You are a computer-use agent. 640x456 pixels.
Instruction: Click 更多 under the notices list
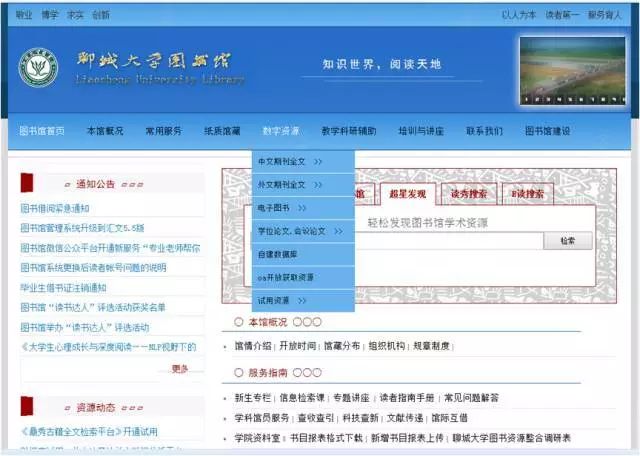[180, 369]
